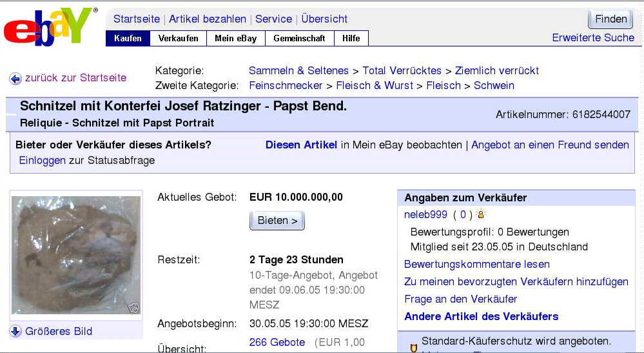This screenshot has height=353, width=644.
Task: Click the item title Schnitzel mit Konterfei Josef Ratzinger
Action: pyautogui.click(x=183, y=106)
